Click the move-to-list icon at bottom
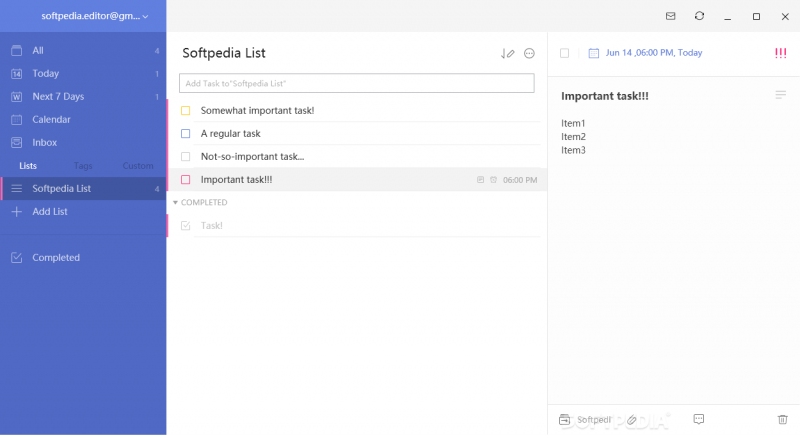This screenshot has height=438, width=800. 564,420
